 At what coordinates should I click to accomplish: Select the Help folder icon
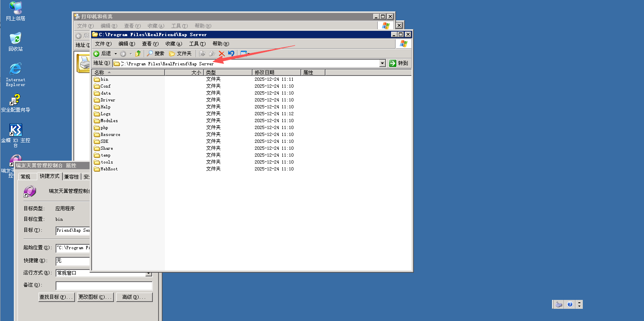[97, 107]
